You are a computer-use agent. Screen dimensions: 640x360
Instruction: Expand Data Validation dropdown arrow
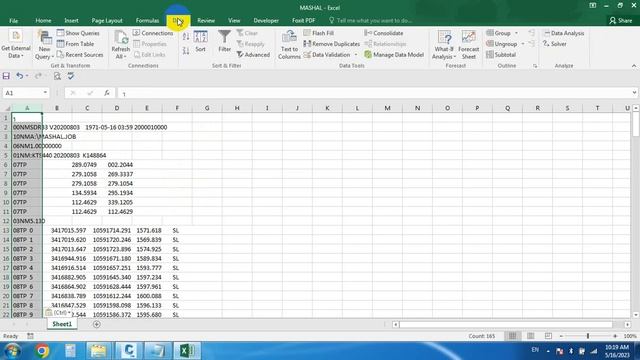[356, 55]
